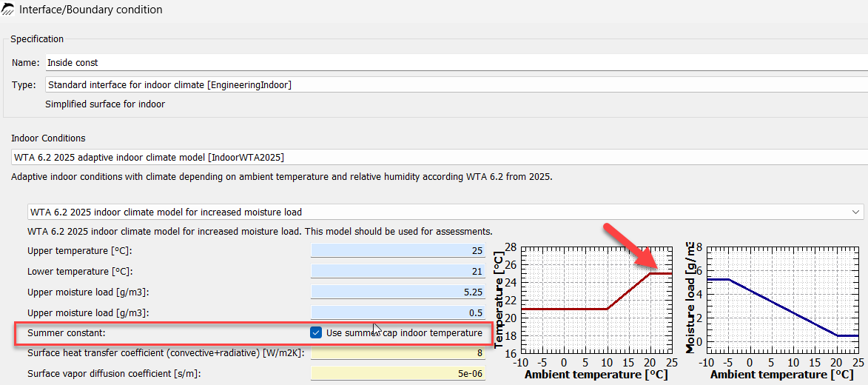Click the Upper temperature value field 25
This screenshot has height=385, width=868.
coord(397,250)
